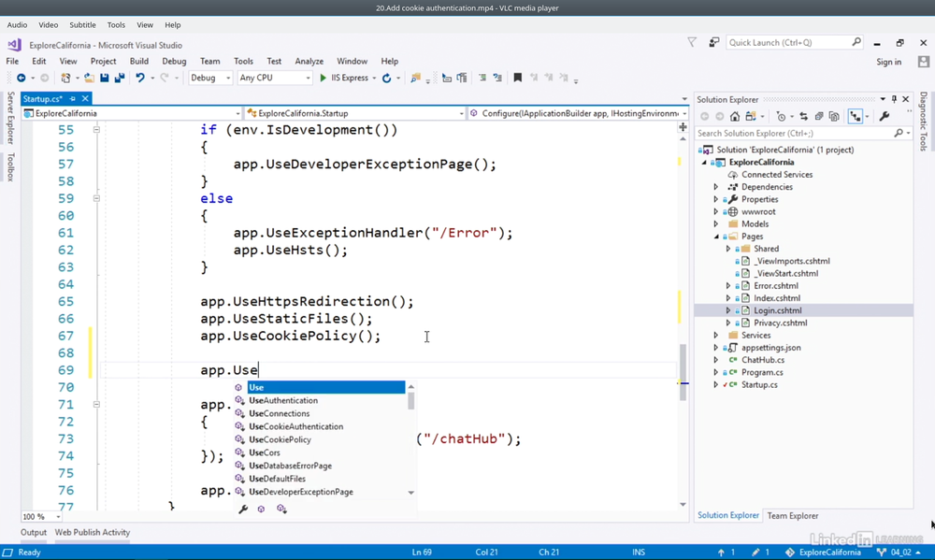Click the notifications filter funnel icon
The image size is (935, 560).
pos(692,42)
